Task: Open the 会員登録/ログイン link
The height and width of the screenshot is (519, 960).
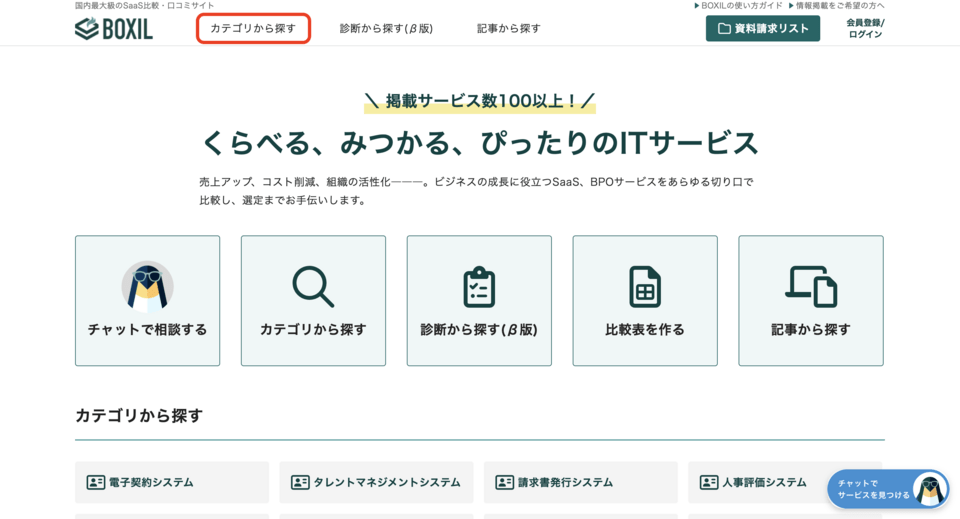Action: click(x=865, y=29)
